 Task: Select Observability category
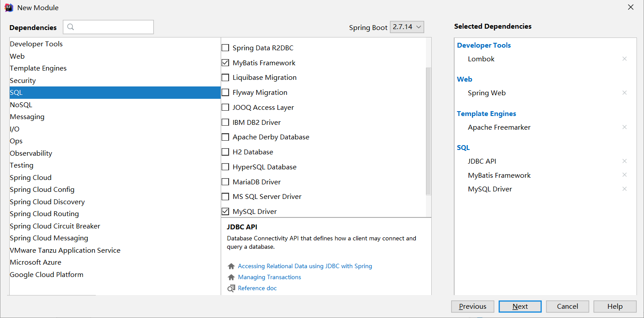point(115,153)
